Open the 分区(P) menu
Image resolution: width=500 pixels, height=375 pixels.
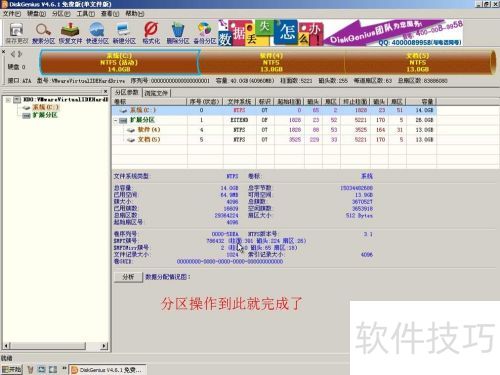pos(61,14)
